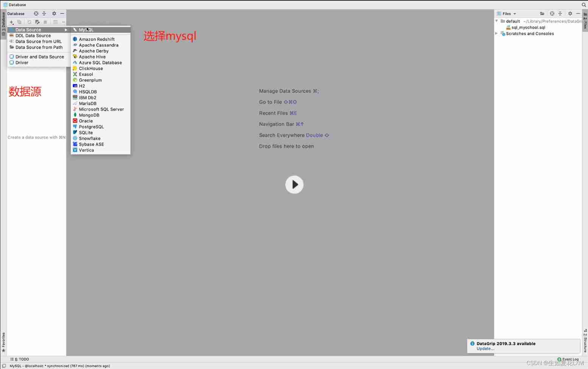Click the Duplicate icon in Database toolbar
Image resolution: width=588 pixels, height=369 pixels.
[x=19, y=22]
